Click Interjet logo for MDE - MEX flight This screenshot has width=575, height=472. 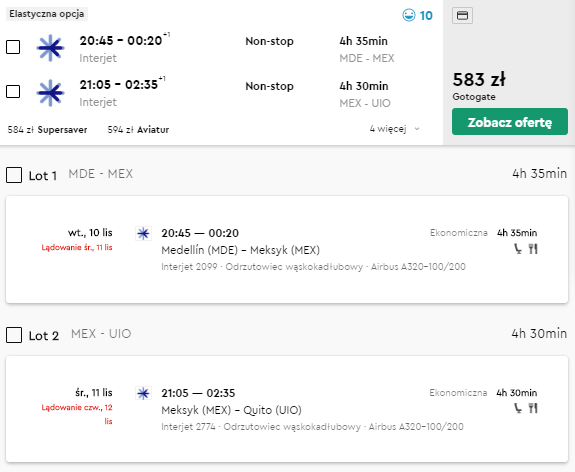tap(51, 48)
